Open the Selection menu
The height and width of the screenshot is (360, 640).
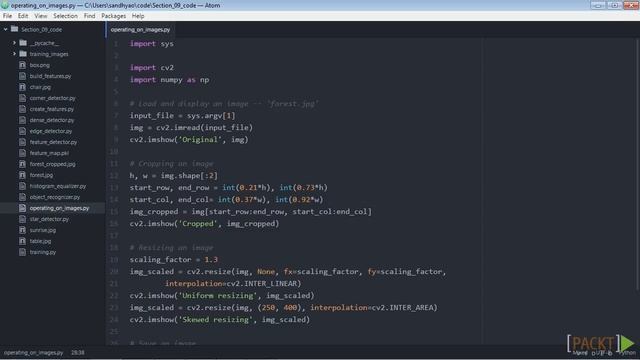pyautogui.click(x=65, y=16)
